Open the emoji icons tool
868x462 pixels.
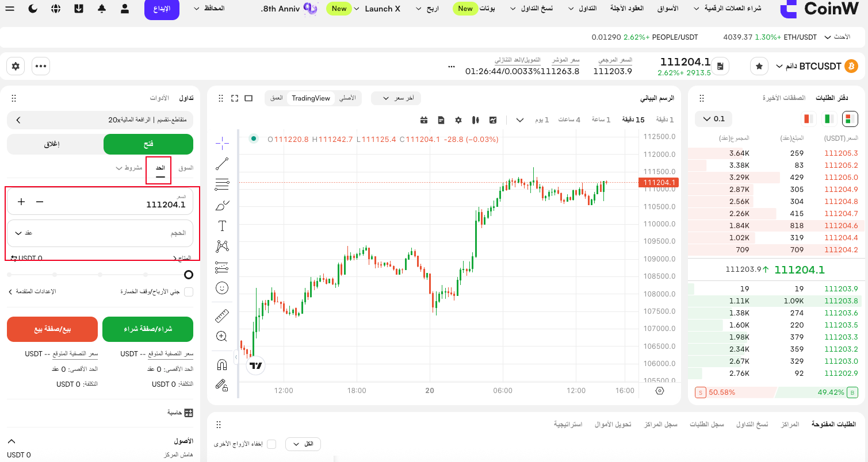pyautogui.click(x=222, y=288)
